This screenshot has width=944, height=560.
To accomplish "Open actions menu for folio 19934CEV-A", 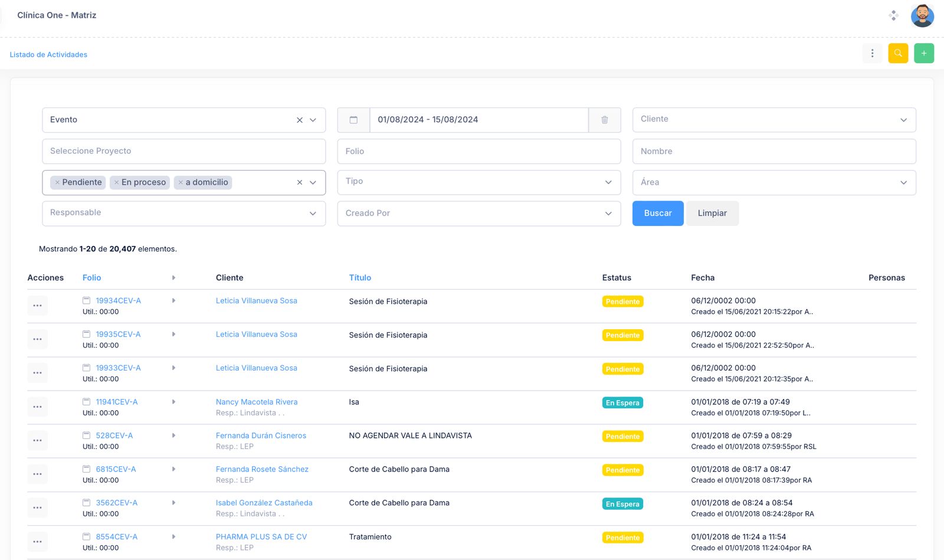I will [x=37, y=306].
